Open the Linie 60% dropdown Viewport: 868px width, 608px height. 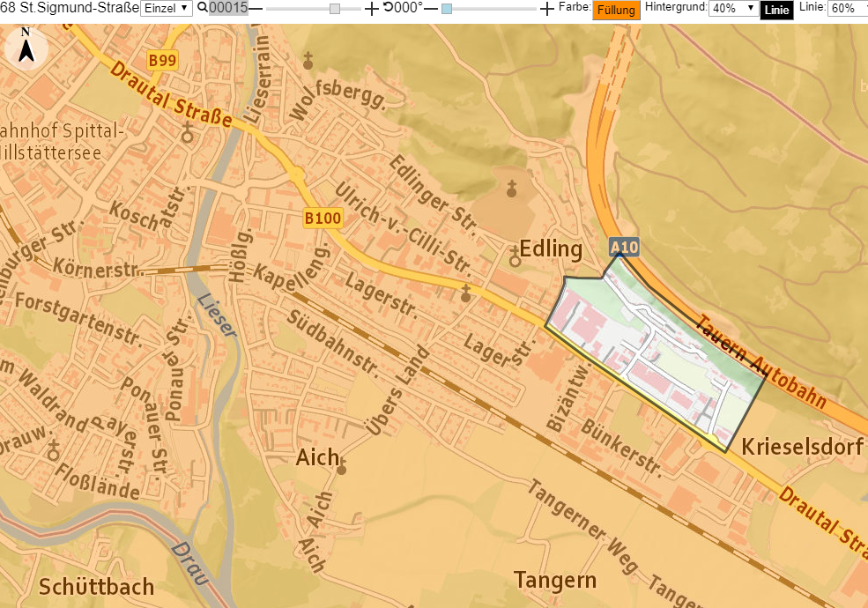pos(848,8)
